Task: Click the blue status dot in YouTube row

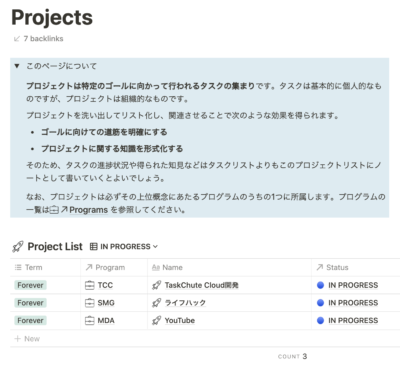Action: 320,321
